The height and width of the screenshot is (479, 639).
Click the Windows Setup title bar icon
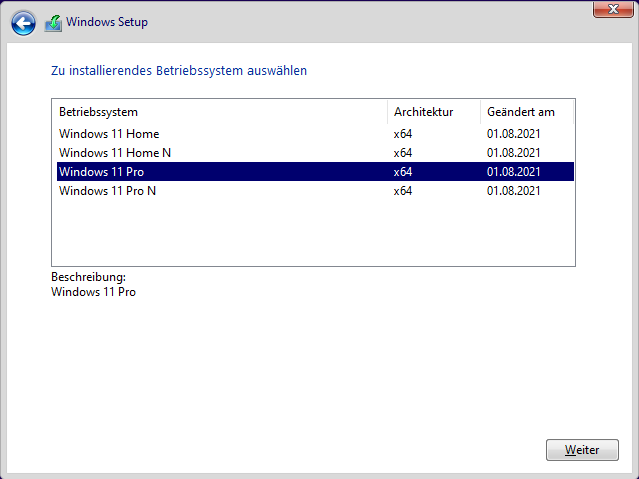(x=53, y=22)
